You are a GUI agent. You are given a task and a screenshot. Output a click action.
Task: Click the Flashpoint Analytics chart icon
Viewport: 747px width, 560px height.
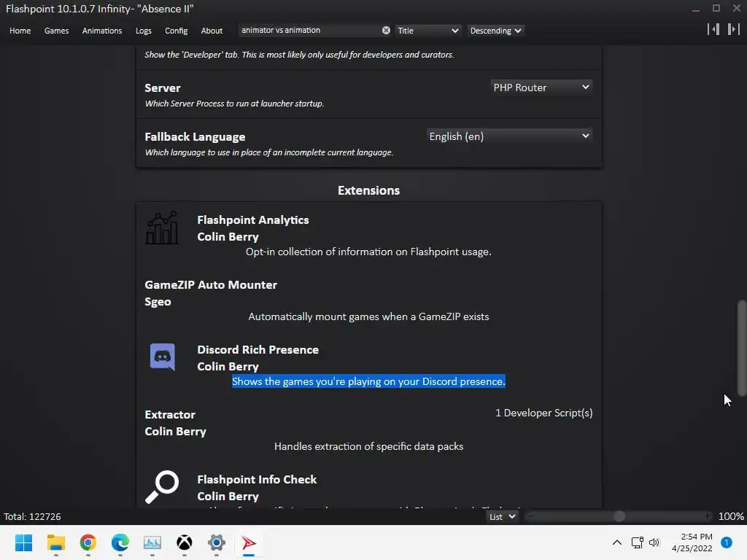pyautogui.click(x=162, y=228)
